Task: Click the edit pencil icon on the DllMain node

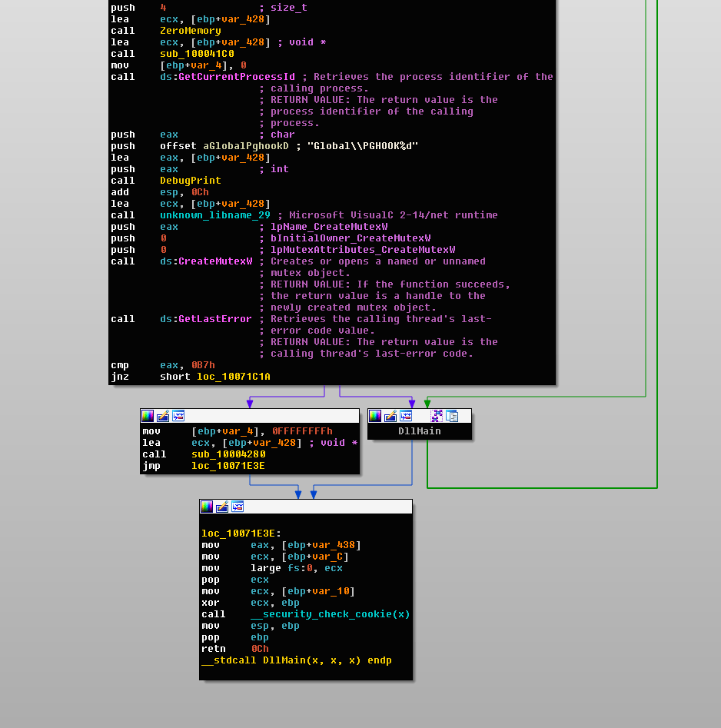Action: (391, 415)
